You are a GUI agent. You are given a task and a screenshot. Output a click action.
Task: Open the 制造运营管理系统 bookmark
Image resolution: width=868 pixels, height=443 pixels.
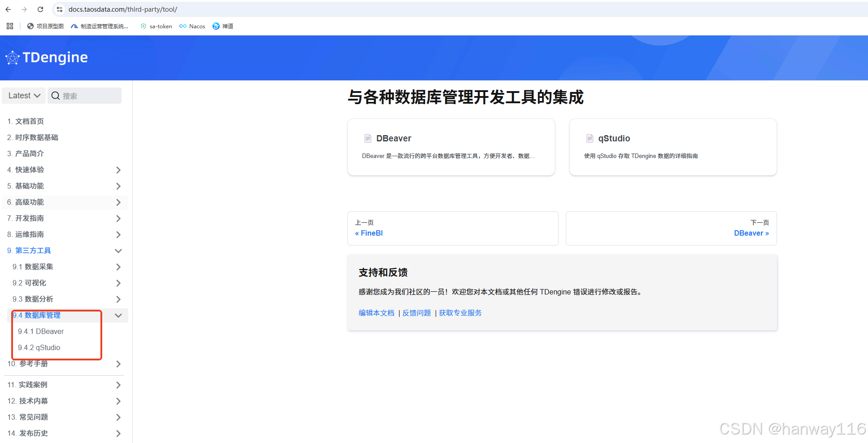click(100, 26)
